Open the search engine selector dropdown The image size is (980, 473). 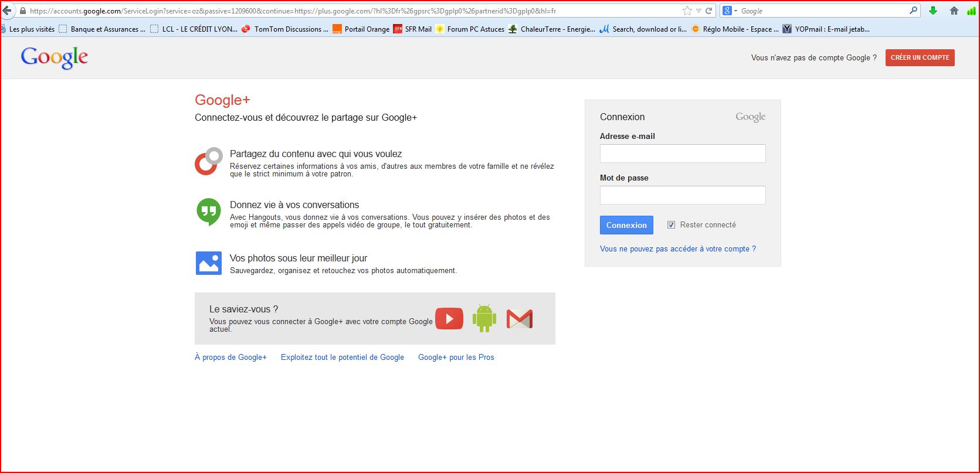pyautogui.click(x=730, y=11)
